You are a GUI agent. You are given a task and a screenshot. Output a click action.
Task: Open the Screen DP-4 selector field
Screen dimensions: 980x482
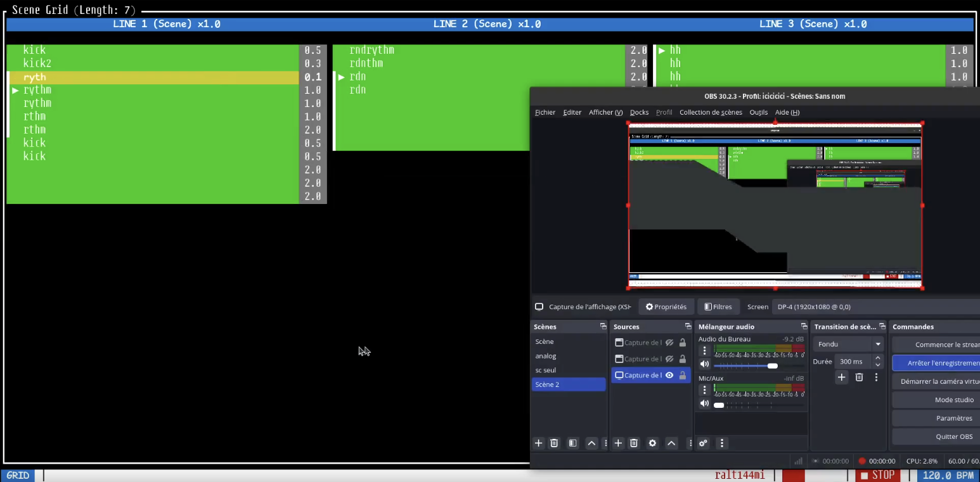[x=876, y=307]
